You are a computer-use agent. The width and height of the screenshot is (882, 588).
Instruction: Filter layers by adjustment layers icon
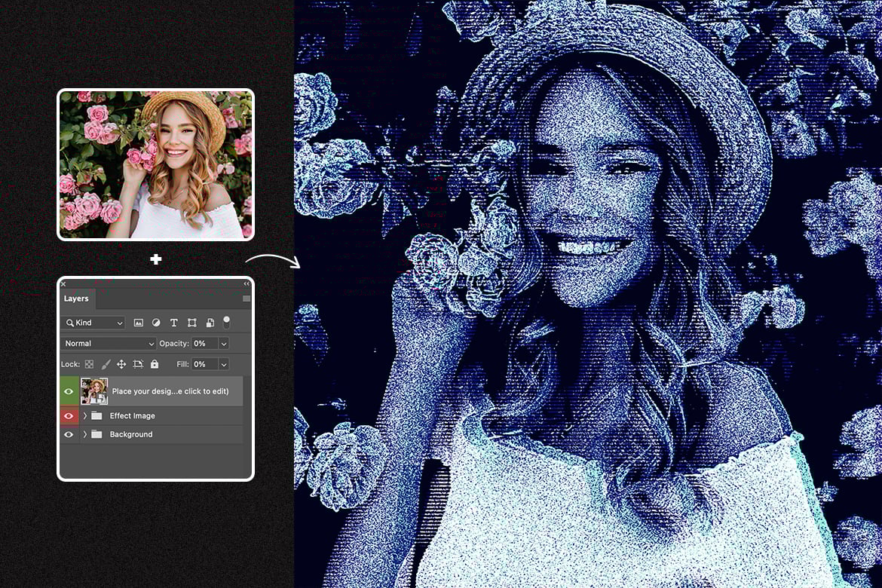156,323
